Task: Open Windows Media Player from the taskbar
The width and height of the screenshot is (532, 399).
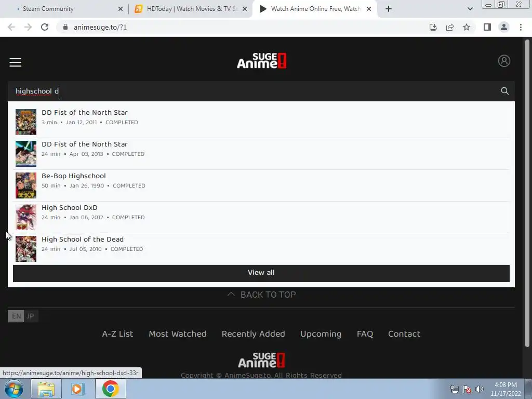Action: point(78,389)
